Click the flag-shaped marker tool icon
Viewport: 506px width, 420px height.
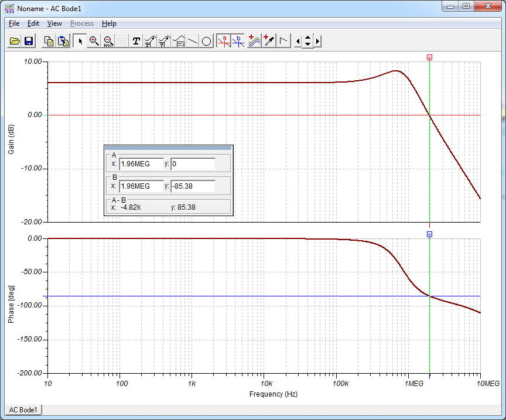point(283,41)
